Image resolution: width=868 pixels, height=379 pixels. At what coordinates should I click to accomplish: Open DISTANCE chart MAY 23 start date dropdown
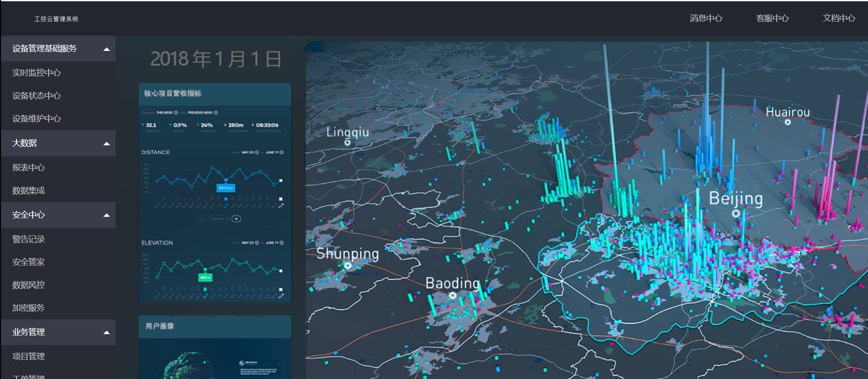250,152
